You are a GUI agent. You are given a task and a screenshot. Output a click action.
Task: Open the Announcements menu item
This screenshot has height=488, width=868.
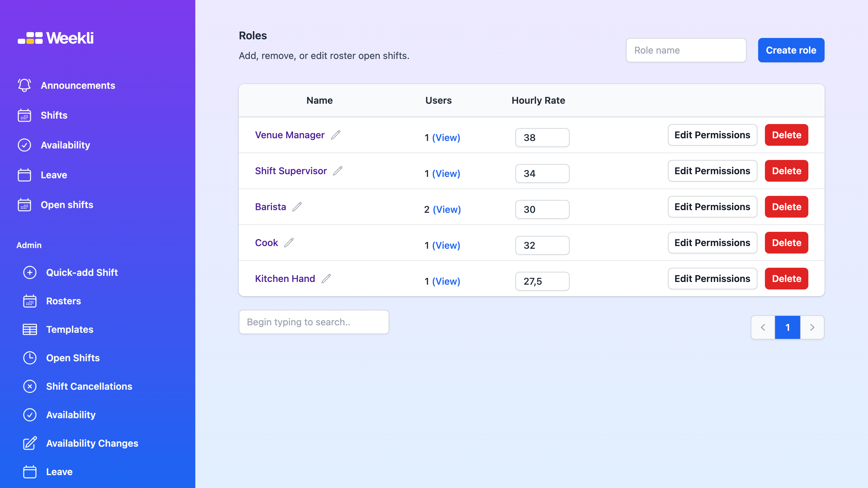[78, 85]
